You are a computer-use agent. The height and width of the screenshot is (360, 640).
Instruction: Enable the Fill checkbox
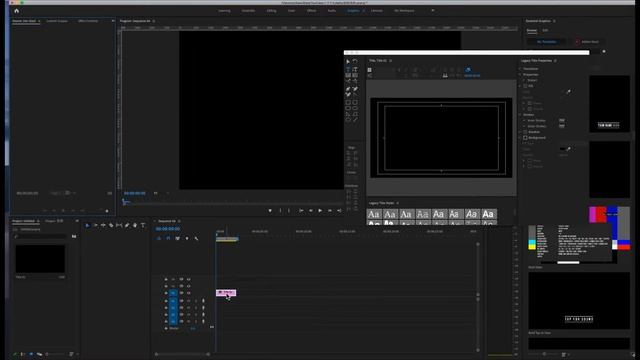[526, 86]
